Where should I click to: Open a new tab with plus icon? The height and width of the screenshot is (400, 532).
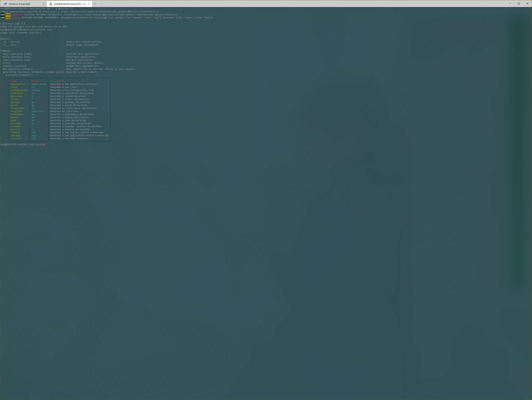(x=95, y=4)
